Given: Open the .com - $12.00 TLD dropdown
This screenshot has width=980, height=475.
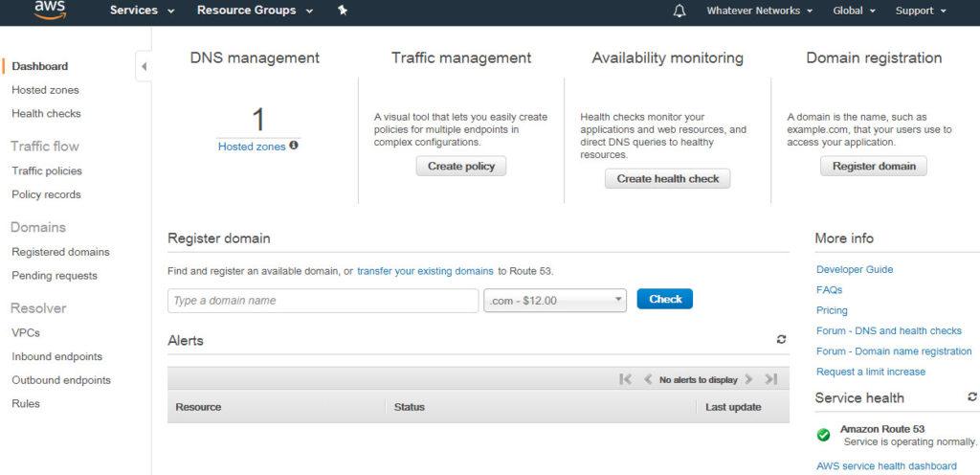Looking at the screenshot, I should (x=555, y=301).
